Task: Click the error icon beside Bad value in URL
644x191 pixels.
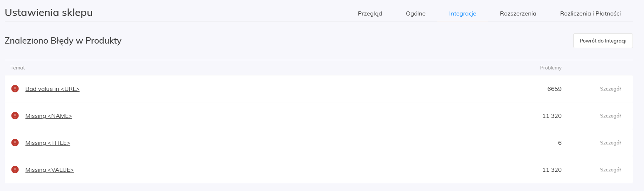Action: 15,89
